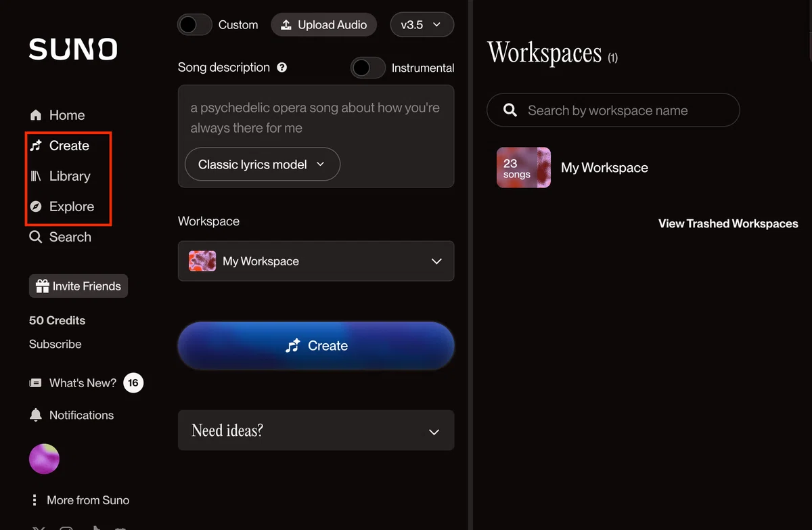Expand the Need ideas? section
This screenshot has height=530, width=812.
tap(316, 430)
